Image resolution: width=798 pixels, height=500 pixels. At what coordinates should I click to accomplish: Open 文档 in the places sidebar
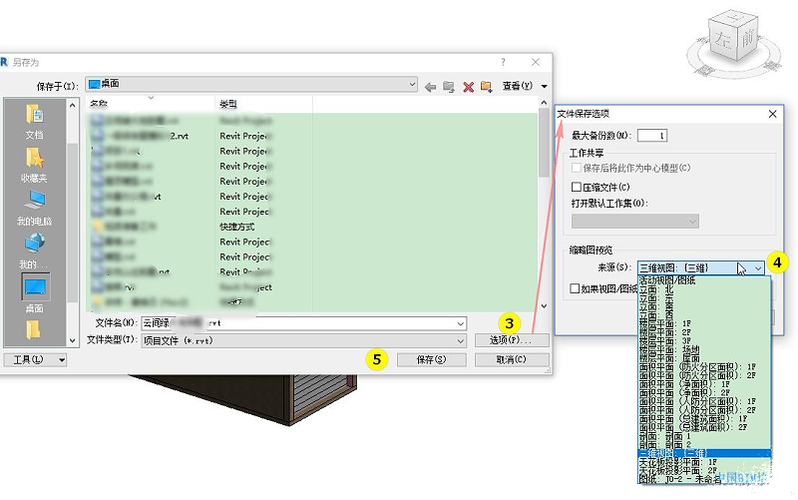click(x=34, y=121)
